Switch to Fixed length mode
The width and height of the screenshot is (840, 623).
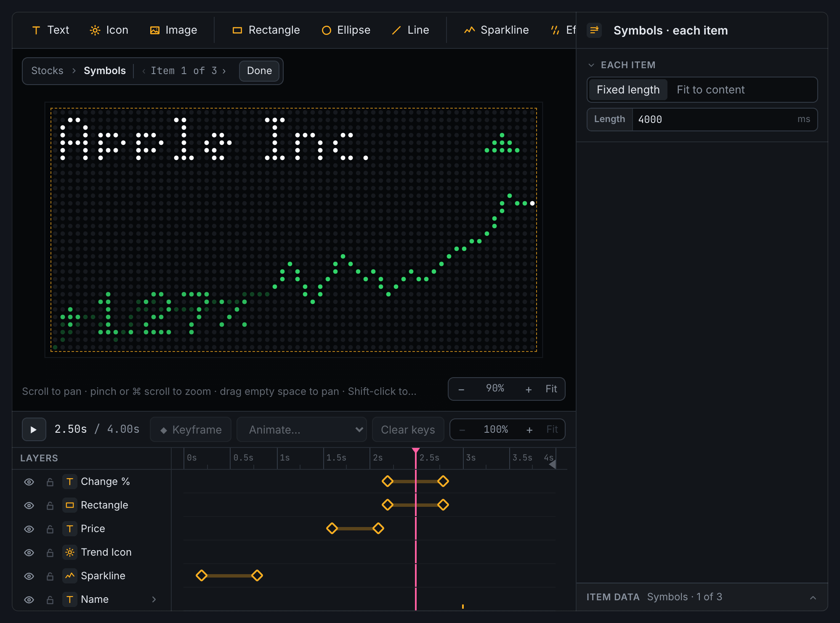click(x=628, y=90)
